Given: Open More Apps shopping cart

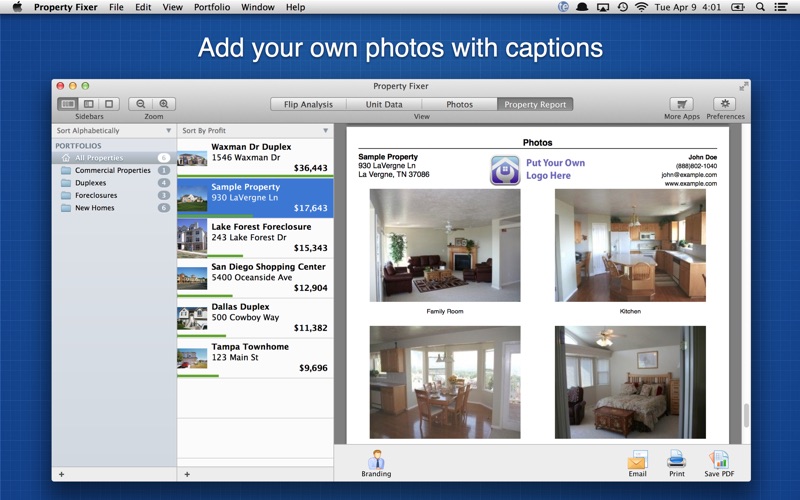Looking at the screenshot, I should (681, 104).
